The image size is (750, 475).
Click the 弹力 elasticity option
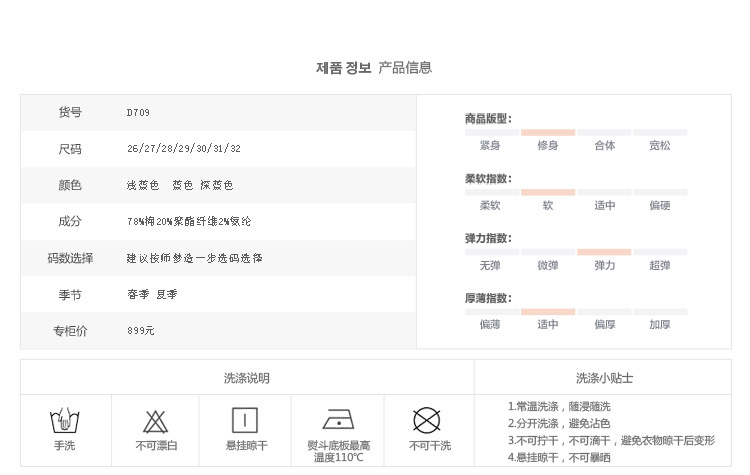click(605, 265)
